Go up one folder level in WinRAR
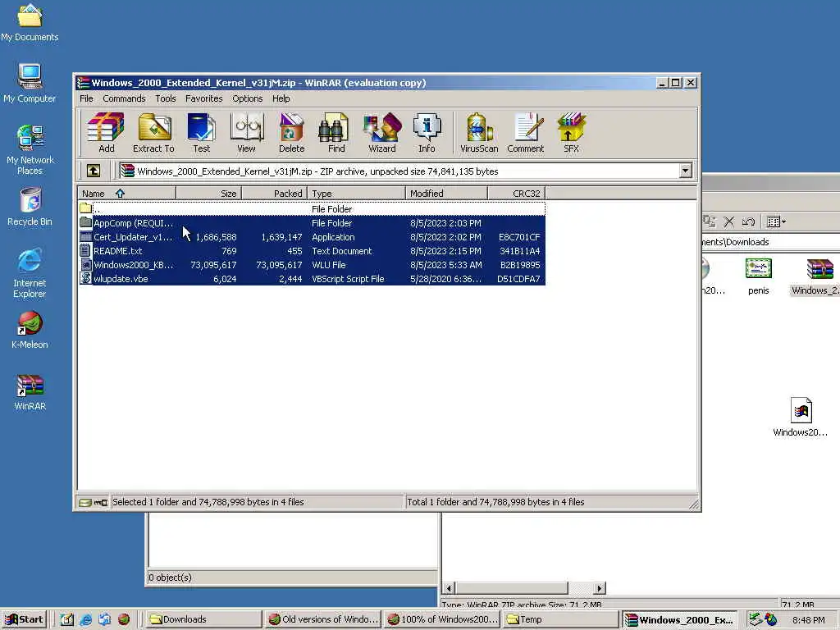The width and height of the screenshot is (840, 630). pyautogui.click(x=94, y=171)
